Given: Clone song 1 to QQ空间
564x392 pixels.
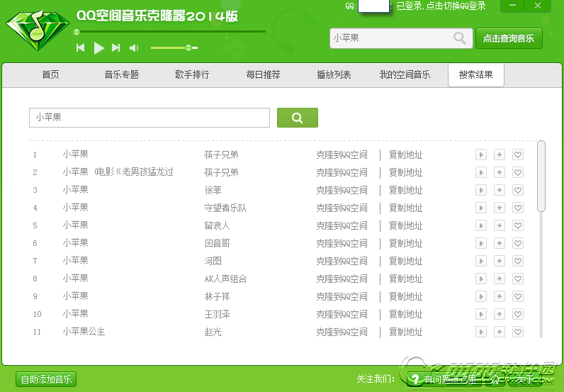Looking at the screenshot, I should tap(342, 155).
